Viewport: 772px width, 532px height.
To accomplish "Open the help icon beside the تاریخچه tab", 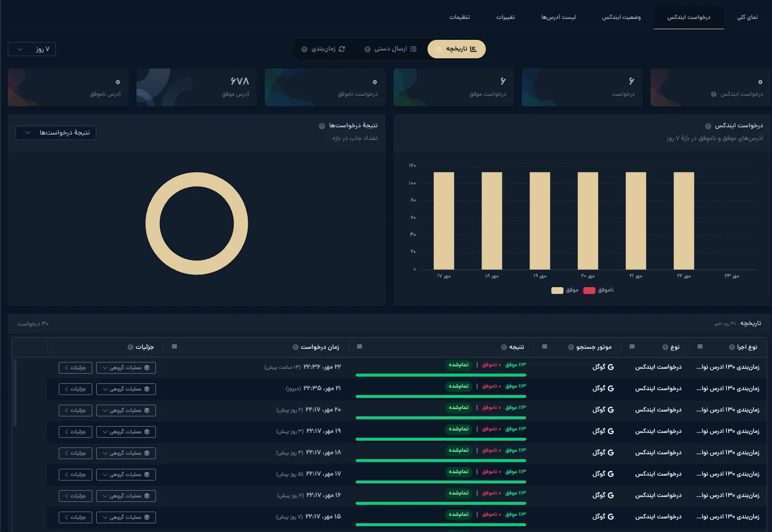I will point(439,49).
